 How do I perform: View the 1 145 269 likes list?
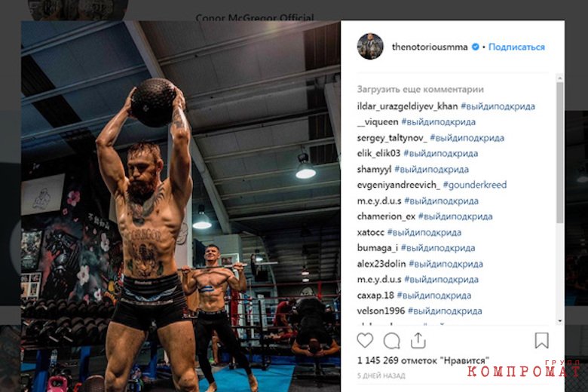tap(423, 360)
